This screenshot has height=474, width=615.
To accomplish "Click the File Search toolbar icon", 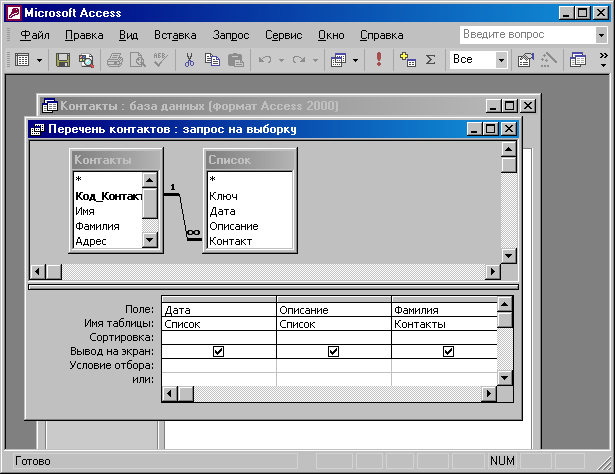I will [x=86, y=60].
